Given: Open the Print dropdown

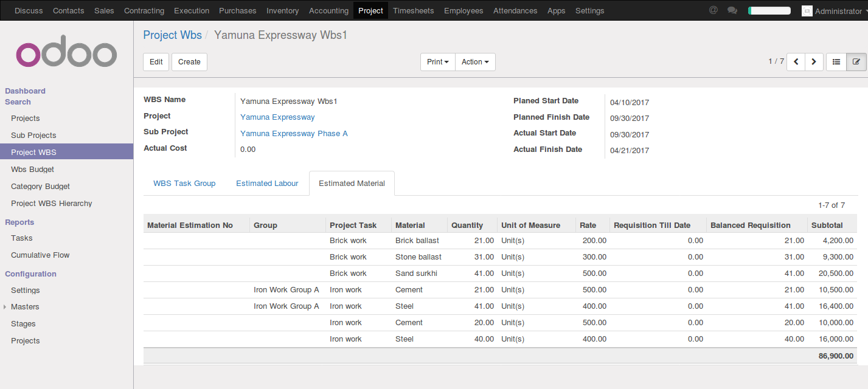Looking at the screenshot, I should (x=438, y=62).
